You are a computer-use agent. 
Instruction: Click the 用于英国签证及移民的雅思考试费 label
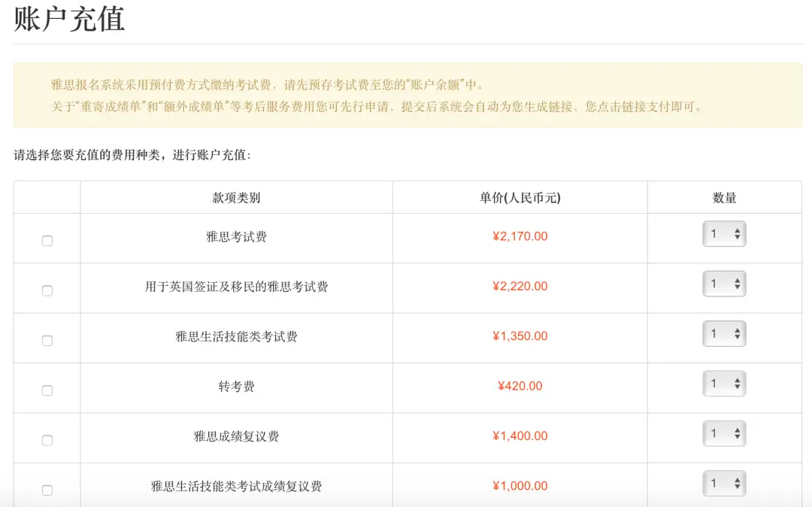click(236, 287)
